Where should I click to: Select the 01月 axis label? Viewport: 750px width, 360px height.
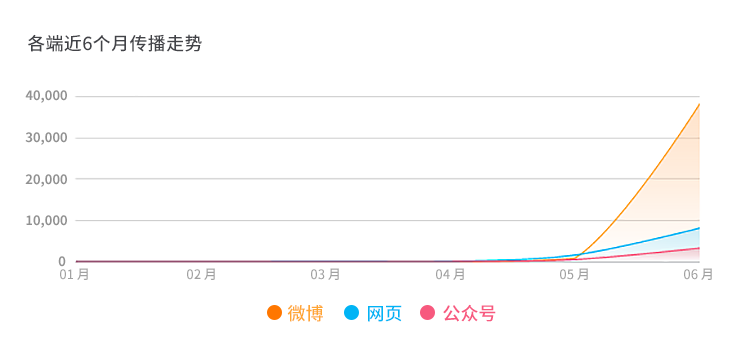pos(74,275)
